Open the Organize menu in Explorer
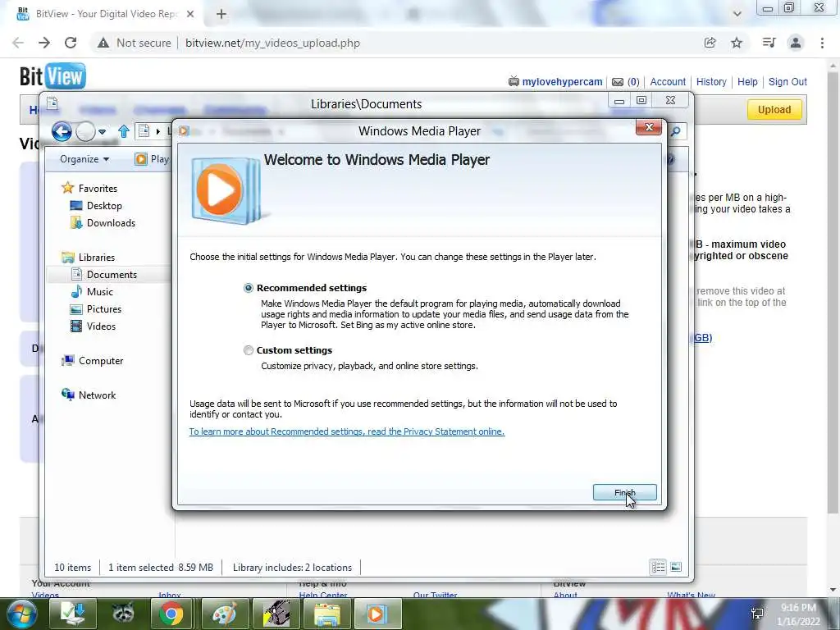Viewport: 840px width, 630px height. point(84,159)
